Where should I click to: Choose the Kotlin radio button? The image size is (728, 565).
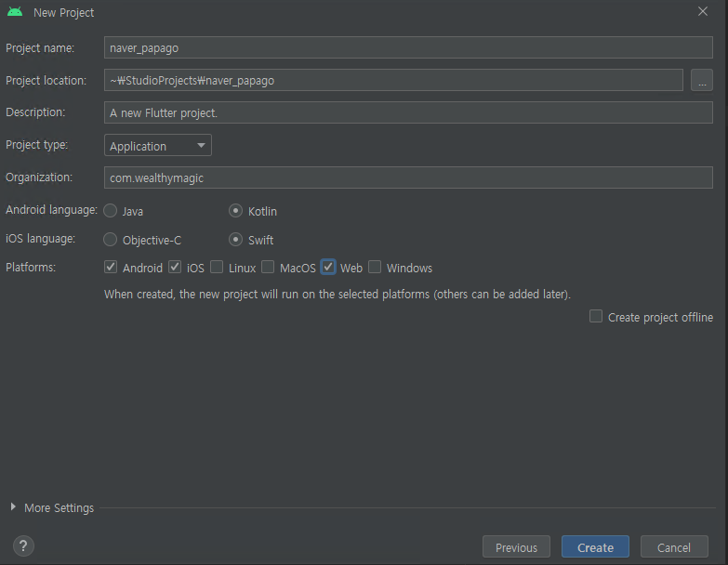pyautogui.click(x=236, y=211)
